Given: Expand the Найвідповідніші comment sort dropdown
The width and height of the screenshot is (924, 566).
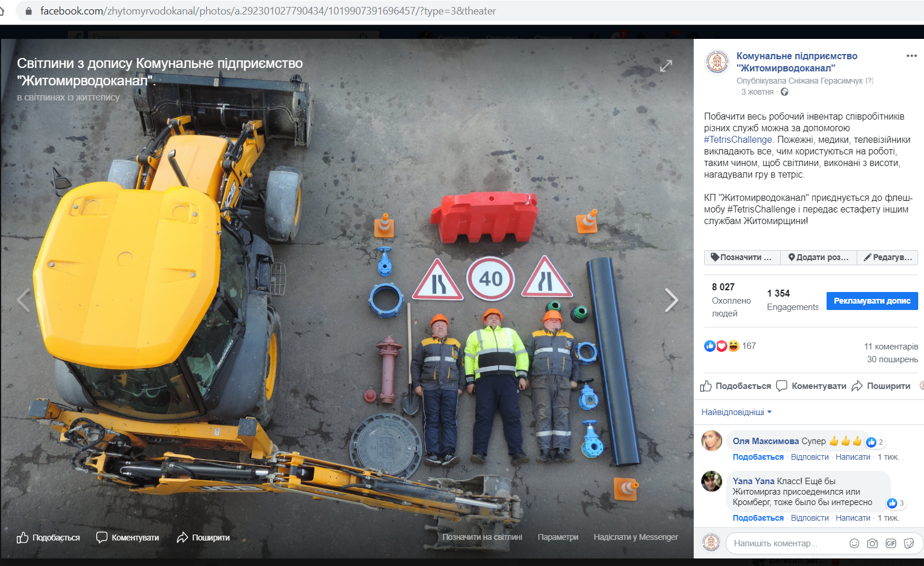Looking at the screenshot, I should [736, 412].
